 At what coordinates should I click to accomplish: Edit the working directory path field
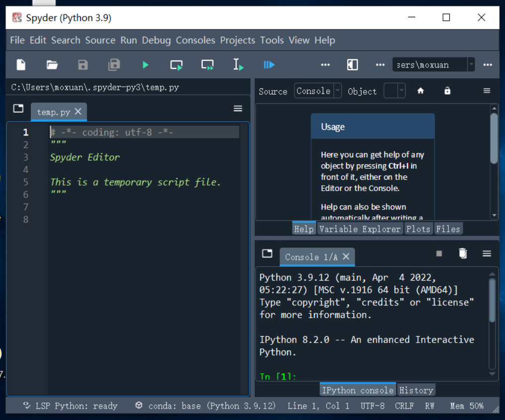coord(430,65)
